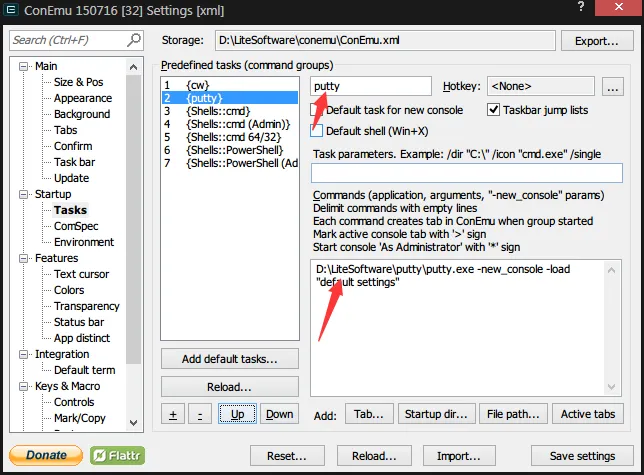The height and width of the screenshot is (475, 644).
Task: Collapse the Integration tree node
Action: pyautogui.click(x=24, y=354)
